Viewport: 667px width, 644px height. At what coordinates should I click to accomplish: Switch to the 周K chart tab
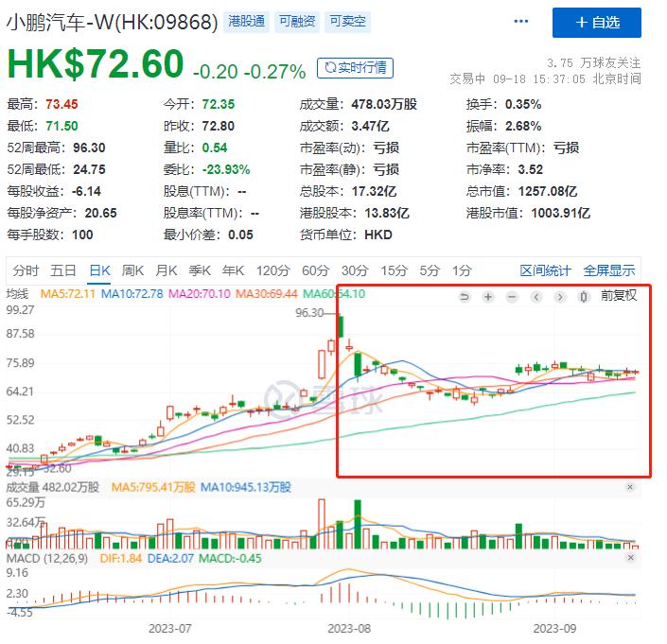(x=132, y=270)
